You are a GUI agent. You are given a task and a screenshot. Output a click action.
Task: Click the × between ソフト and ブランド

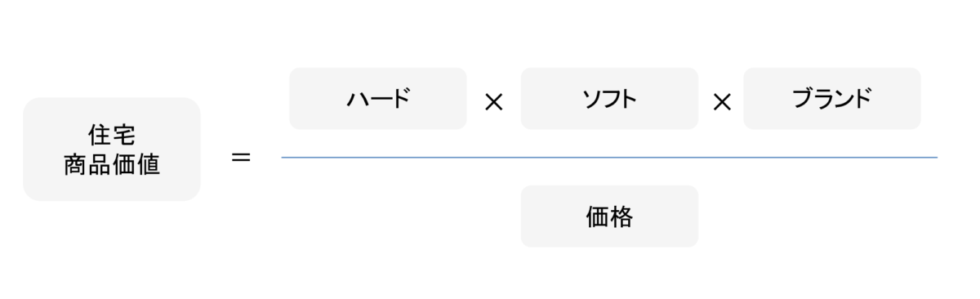pyautogui.click(x=721, y=104)
